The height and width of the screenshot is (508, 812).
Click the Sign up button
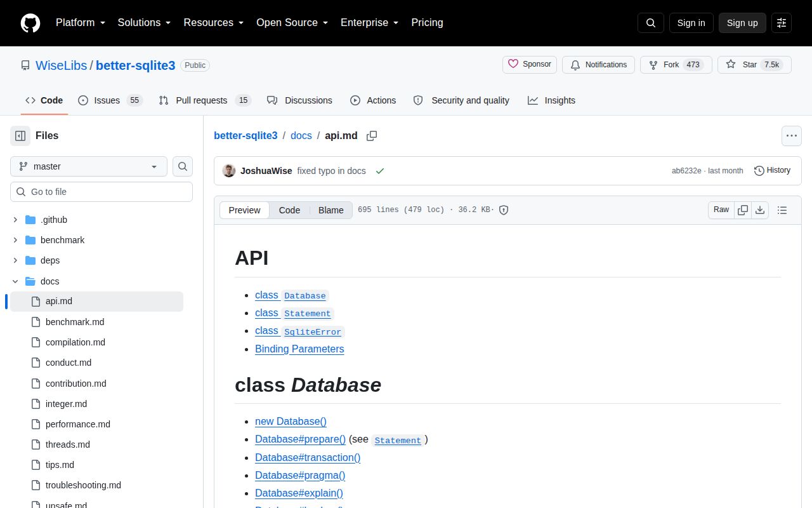pos(742,23)
